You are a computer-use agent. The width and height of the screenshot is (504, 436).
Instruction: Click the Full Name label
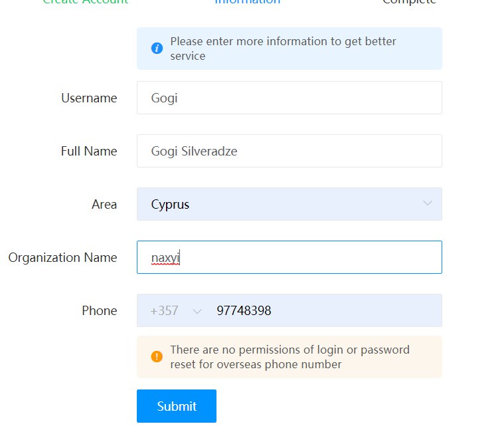[89, 152]
